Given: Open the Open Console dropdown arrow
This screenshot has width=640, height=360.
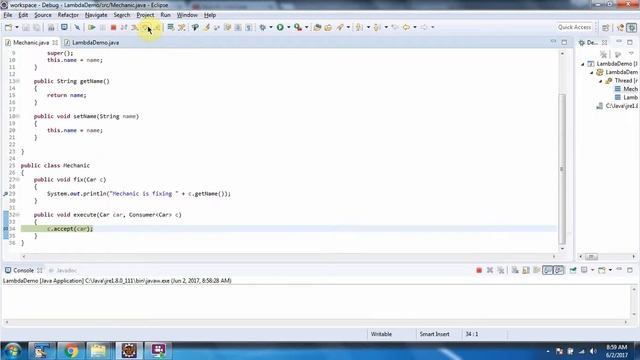Looking at the screenshot, I should click(x=610, y=270).
